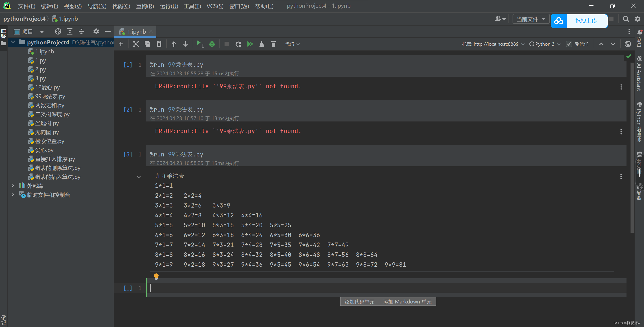Click the debug cell bug icon
The width and height of the screenshot is (644, 327).
point(212,44)
